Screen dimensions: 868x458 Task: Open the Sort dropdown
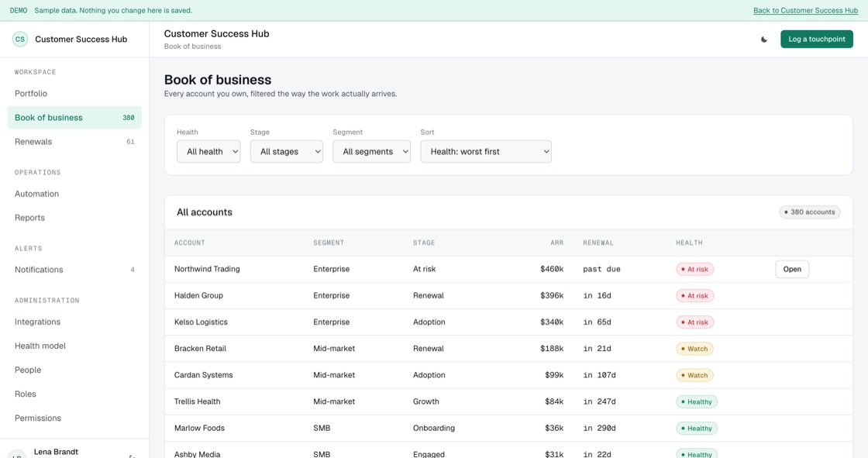[x=486, y=151]
